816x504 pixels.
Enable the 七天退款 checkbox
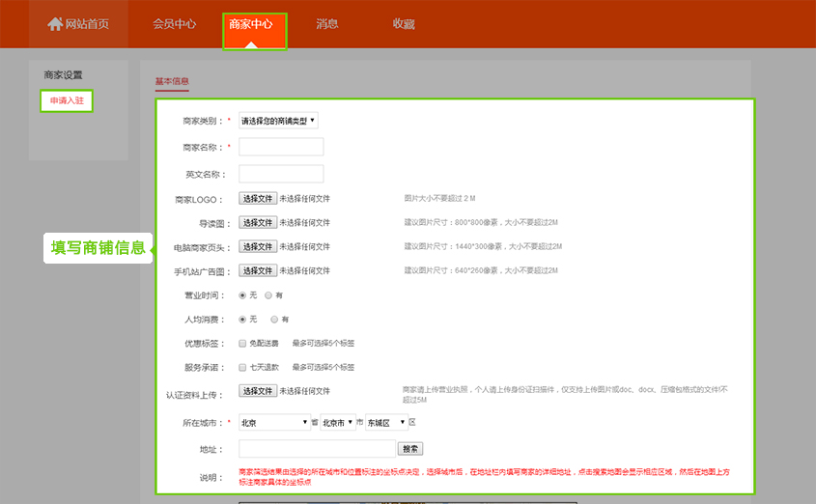click(242, 368)
